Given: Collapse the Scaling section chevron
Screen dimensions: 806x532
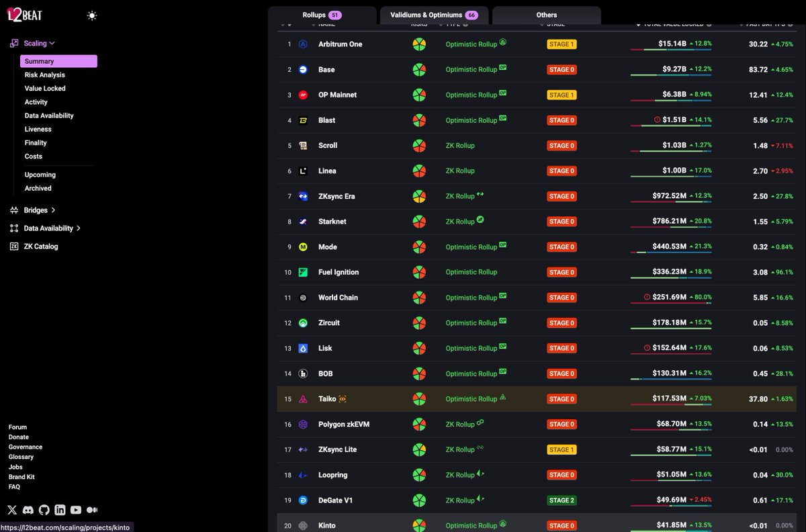Looking at the screenshot, I should 52,44.
